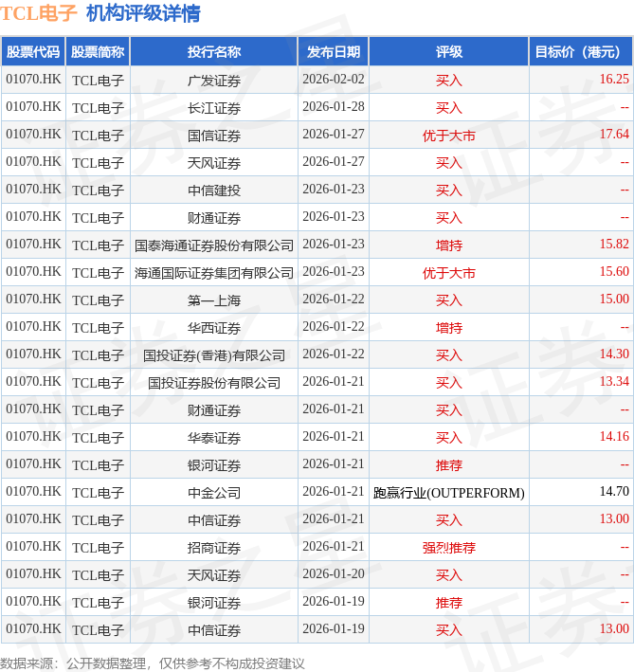Image resolution: width=634 pixels, height=672 pixels.
Task: Select 国信证券 broker name
Action: point(214,136)
